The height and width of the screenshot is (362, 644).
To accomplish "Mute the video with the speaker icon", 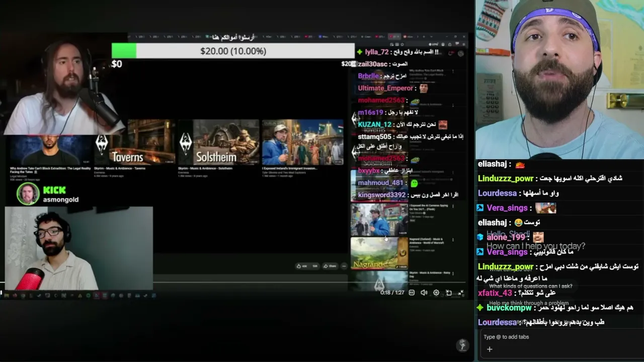I will click(424, 293).
